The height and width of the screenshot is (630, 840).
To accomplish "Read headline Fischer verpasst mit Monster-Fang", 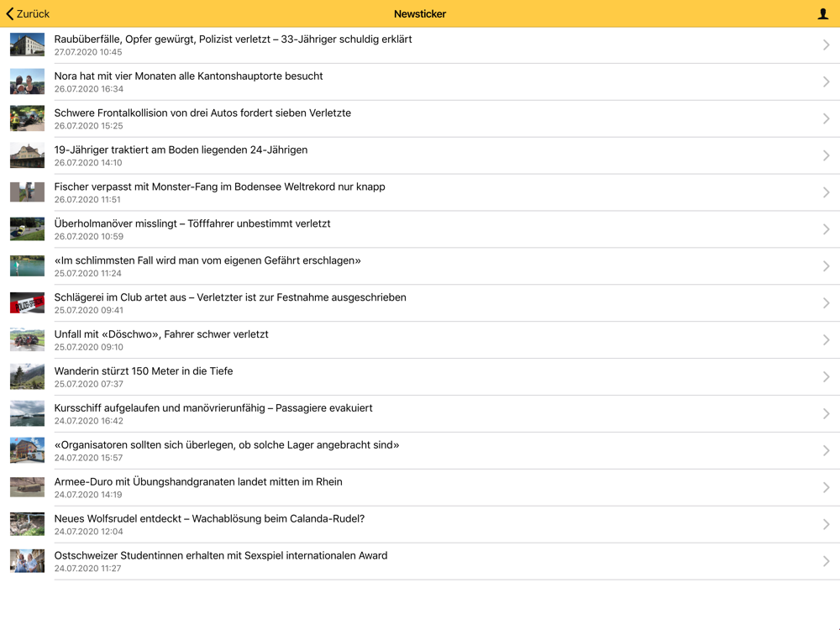I will [x=219, y=187].
